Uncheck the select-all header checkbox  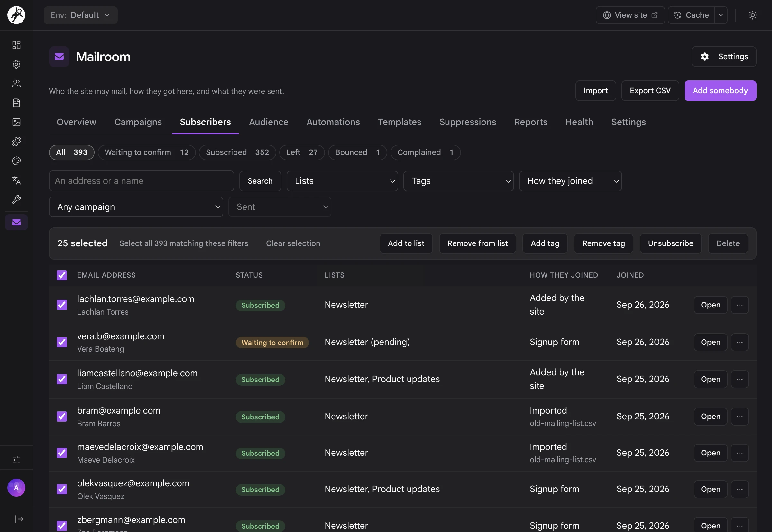point(62,275)
